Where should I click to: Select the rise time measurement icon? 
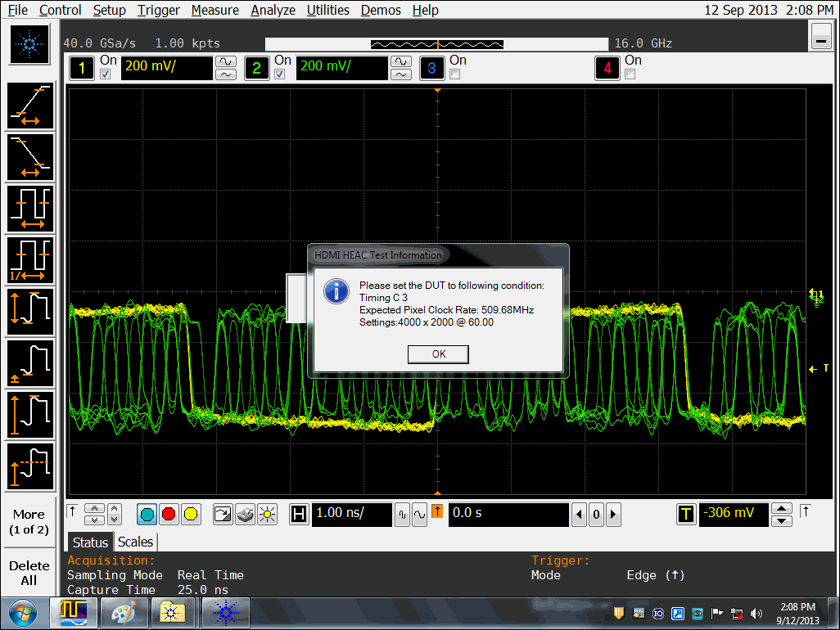[x=30, y=106]
